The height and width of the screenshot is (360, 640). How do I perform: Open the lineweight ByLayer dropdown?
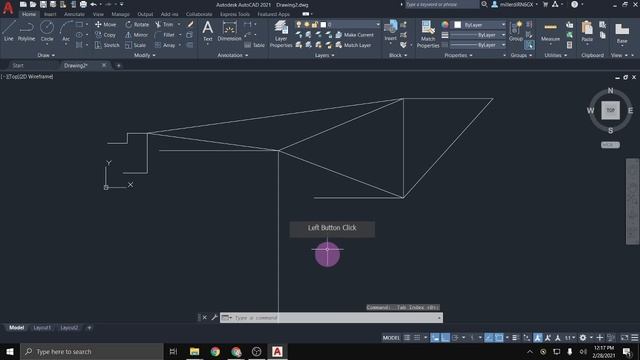click(x=478, y=35)
